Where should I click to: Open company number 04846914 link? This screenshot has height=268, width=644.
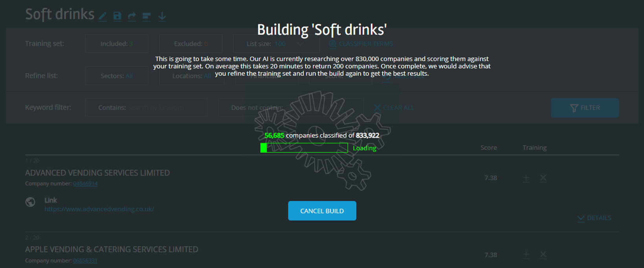click(x=85, y=184)
